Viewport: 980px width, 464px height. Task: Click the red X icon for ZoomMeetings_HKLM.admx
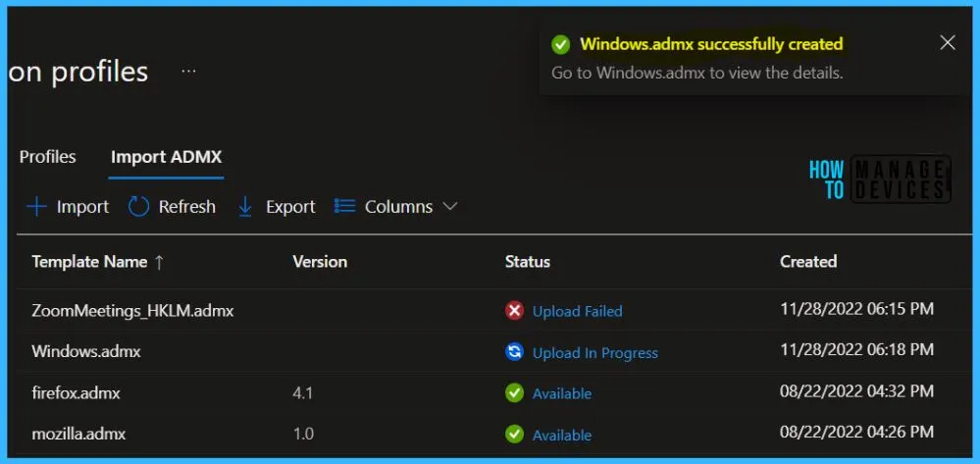(514, 311)
